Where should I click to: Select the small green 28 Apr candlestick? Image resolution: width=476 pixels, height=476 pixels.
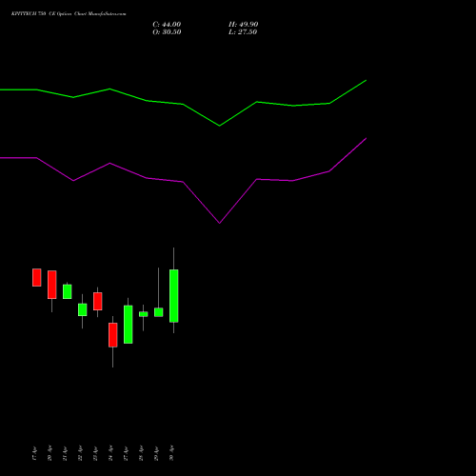(x=144, y=314)
